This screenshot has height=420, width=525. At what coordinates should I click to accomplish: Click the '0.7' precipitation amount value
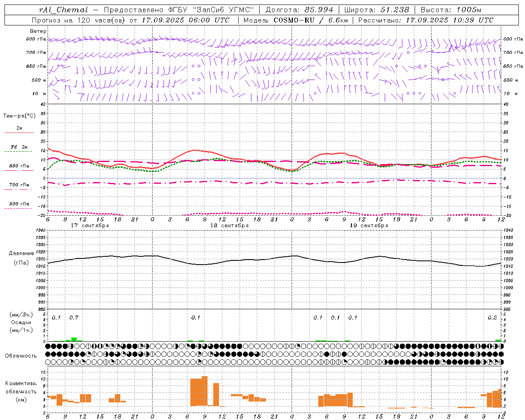click(74, 317)
